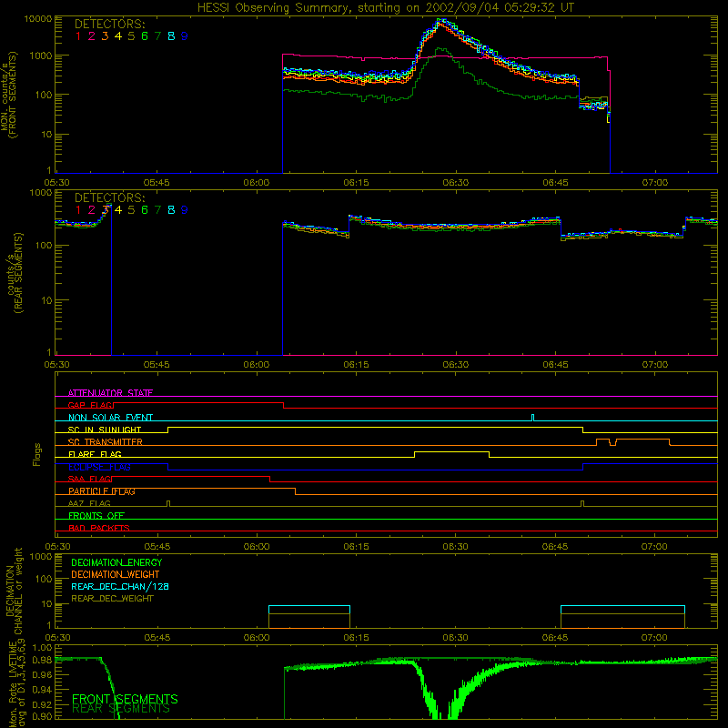Click '06:30' time label under decimation plot
This screenshot has height=728, width=728.
[456, 638]
